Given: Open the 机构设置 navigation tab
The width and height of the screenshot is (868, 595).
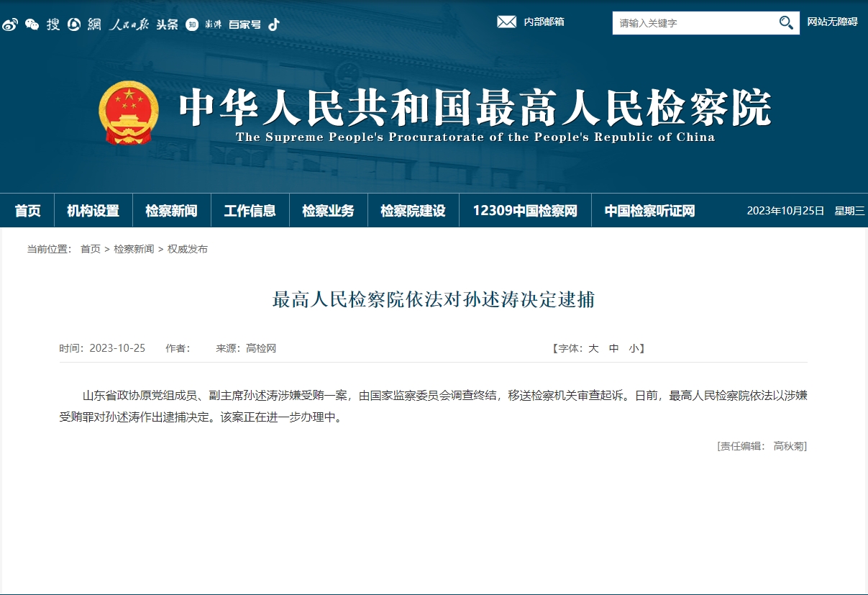Looking at the screenshot, I should tap(93, 210).
